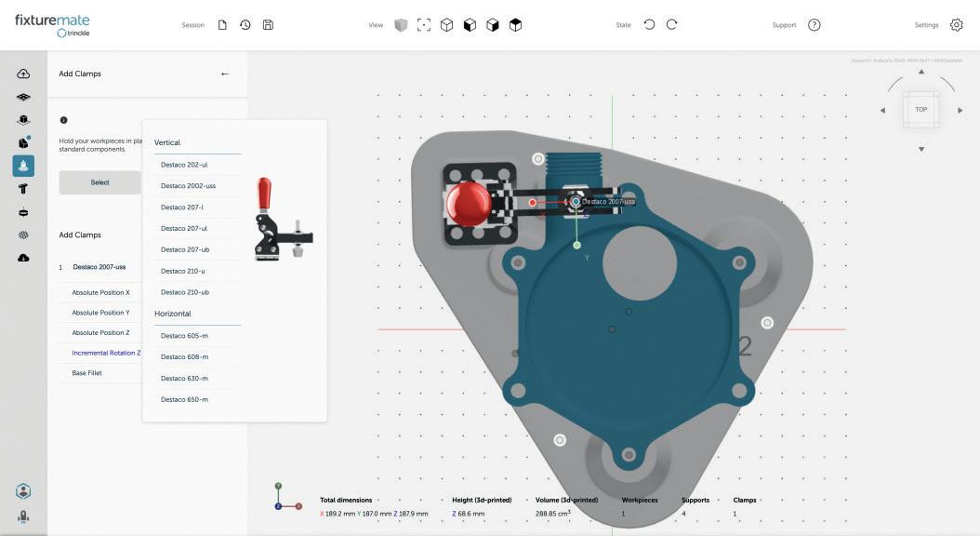Rotate view left with left arrow
Image resolution: width=980 pixels, height=536 pixels.
point(882,110)
